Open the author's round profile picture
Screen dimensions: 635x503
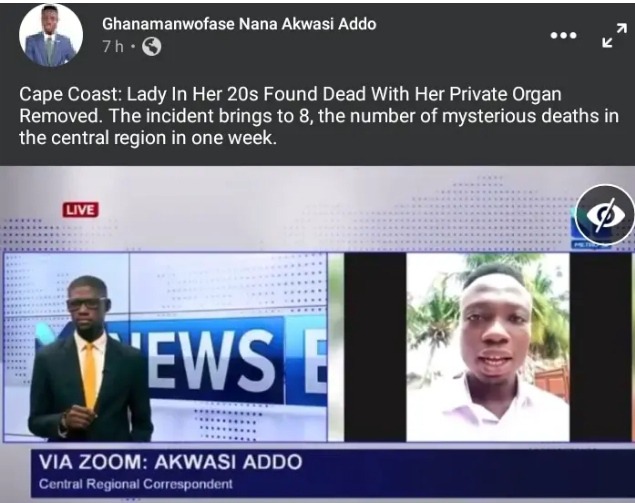click(x=51, y=36)
